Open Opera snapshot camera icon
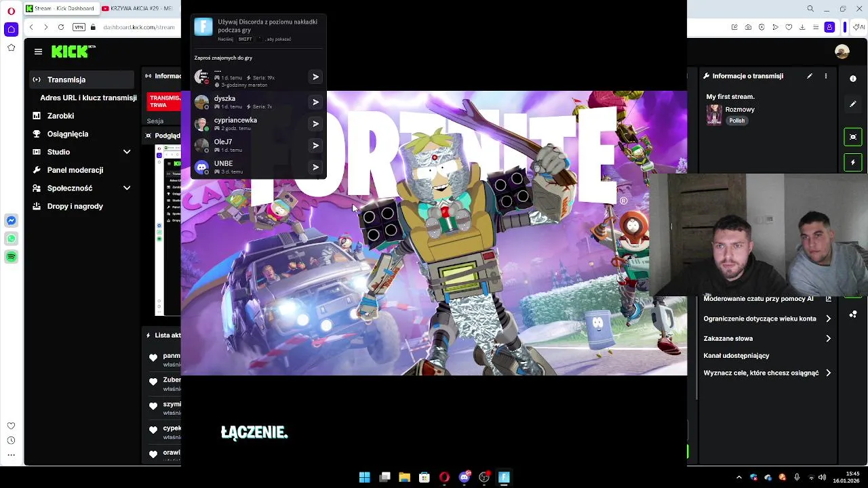 click(x=748, y=27)
